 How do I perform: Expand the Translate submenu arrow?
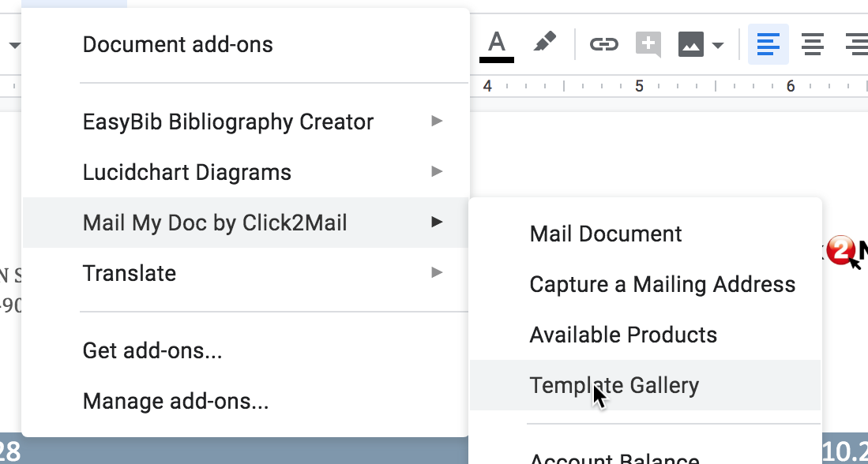[x=438, y=272]
